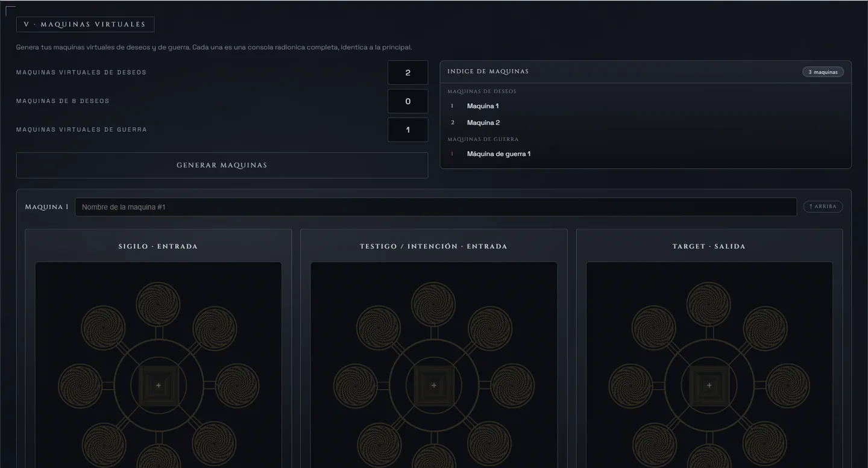Image resolution: width=868 pixels, height=468 pixels.
Task: Jump up with the Arriba button
Action: click(823, 207)
